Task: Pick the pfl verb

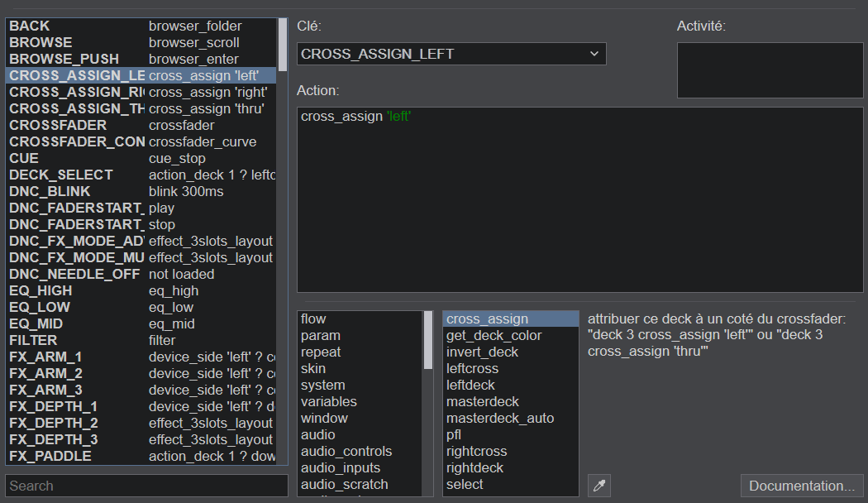Action: pos(510,435)
